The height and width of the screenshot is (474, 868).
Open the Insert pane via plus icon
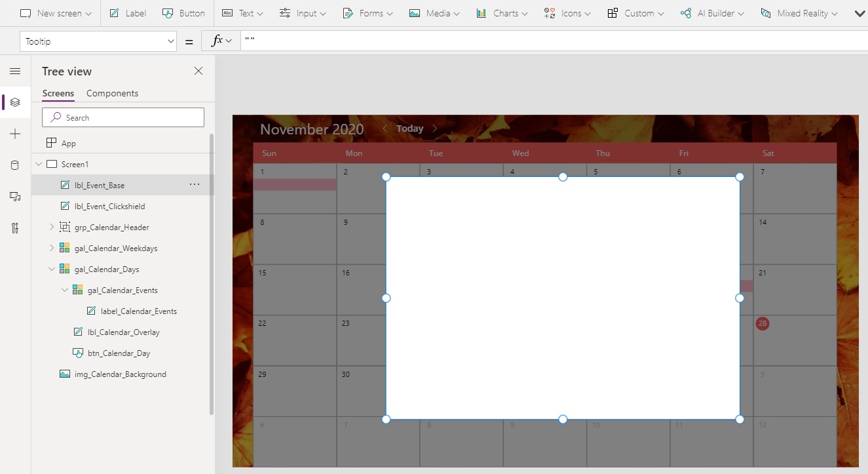pos(15,133)
